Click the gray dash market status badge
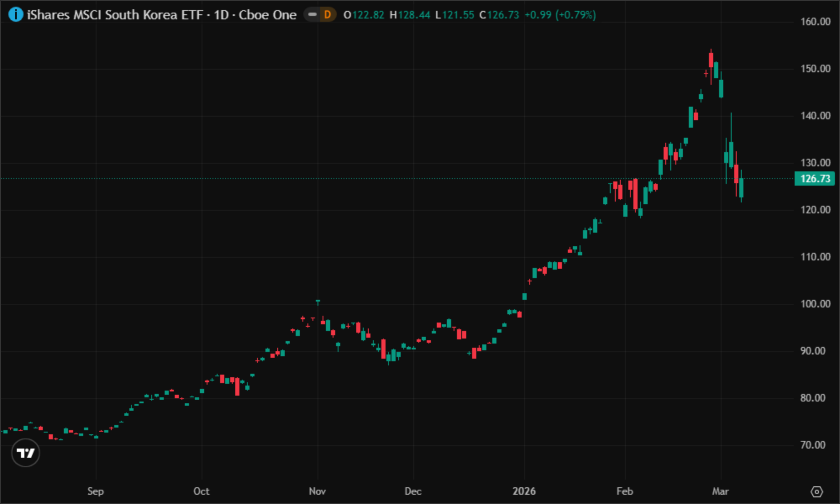Viewport: 840px width, 504px height. click(x=312, y=15)
